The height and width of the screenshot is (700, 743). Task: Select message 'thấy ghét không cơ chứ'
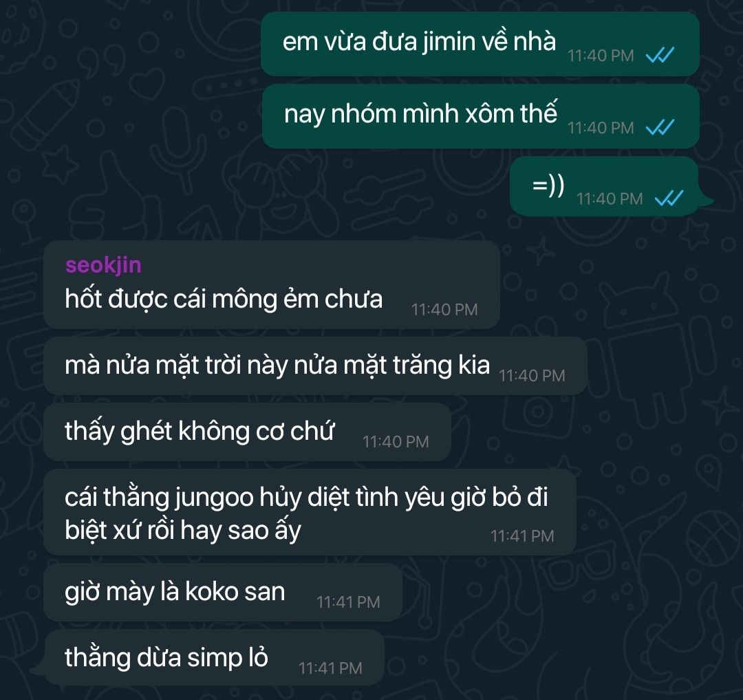[x=247, y=432]
